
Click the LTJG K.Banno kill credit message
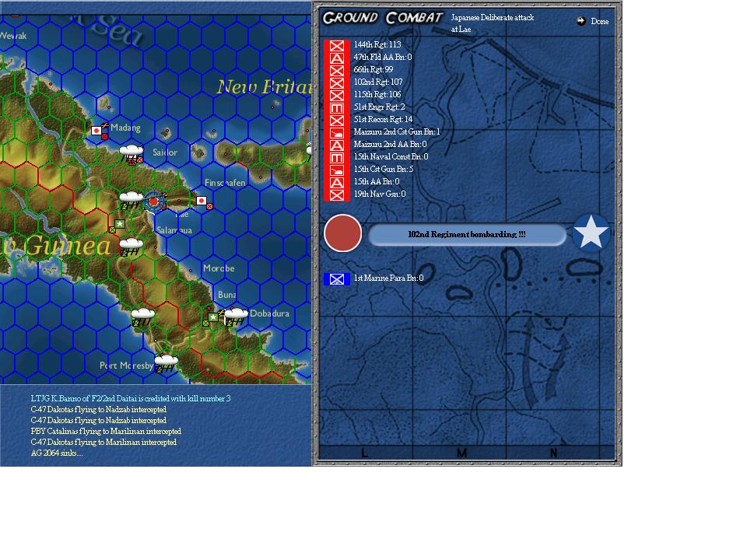[131, 398]
